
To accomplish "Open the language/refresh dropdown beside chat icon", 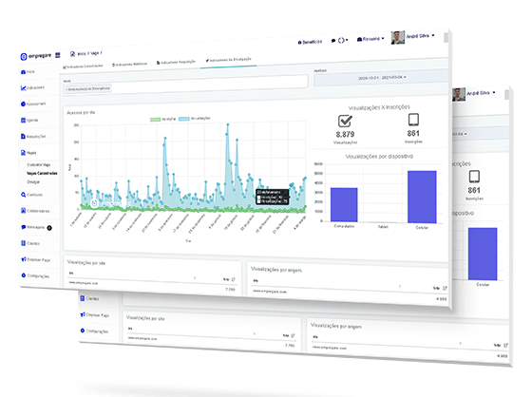I will coord(343,40).
